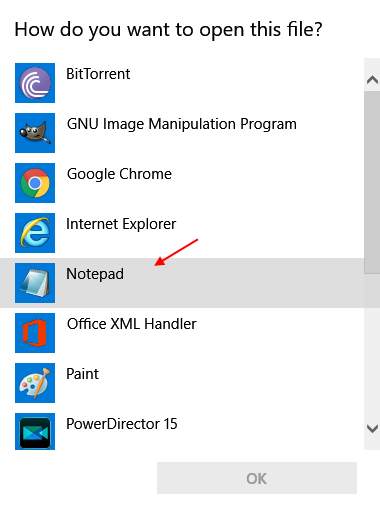The width and height of the screenshot is (380, 517).
Task: Click the scrollbar down arrow
Action: 372,428
